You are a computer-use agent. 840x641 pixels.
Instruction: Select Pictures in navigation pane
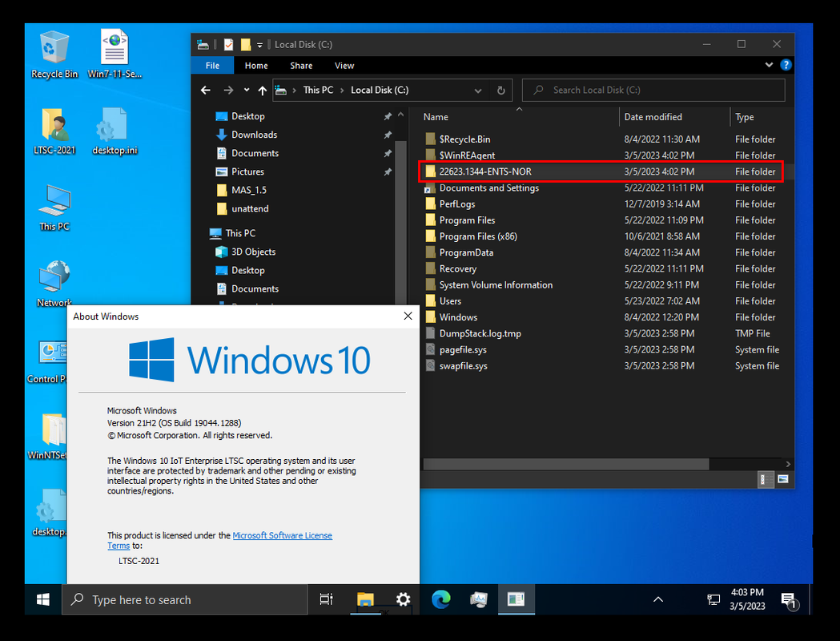pos(247,171)
